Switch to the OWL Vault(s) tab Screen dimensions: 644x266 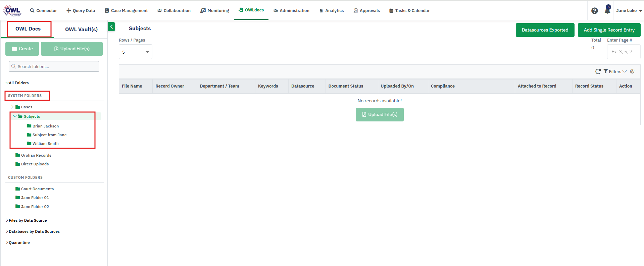81,30
